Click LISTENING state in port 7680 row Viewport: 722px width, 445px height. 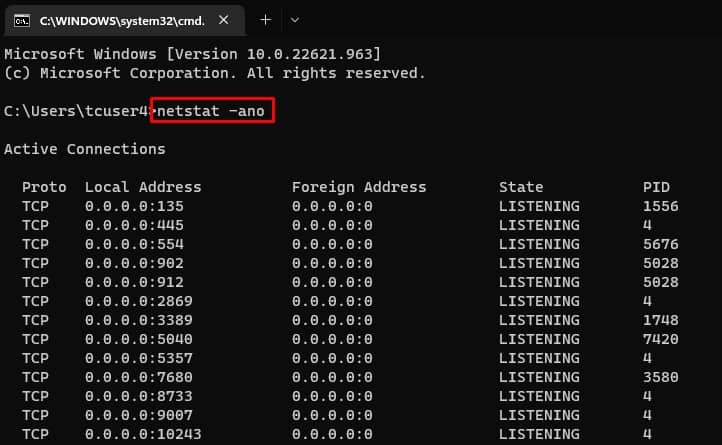(539, 377)
